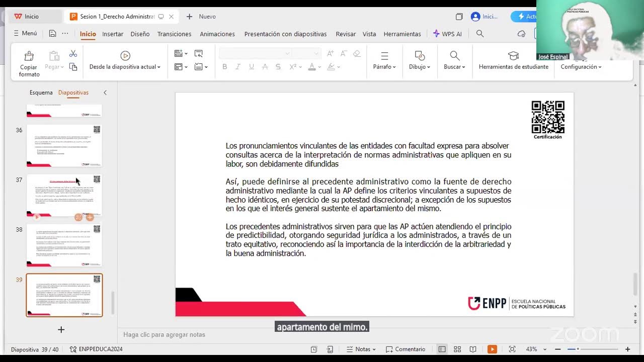644x362 pixels.
Task: Click the fit-slide-to-window icon
Action: point(512,349)
